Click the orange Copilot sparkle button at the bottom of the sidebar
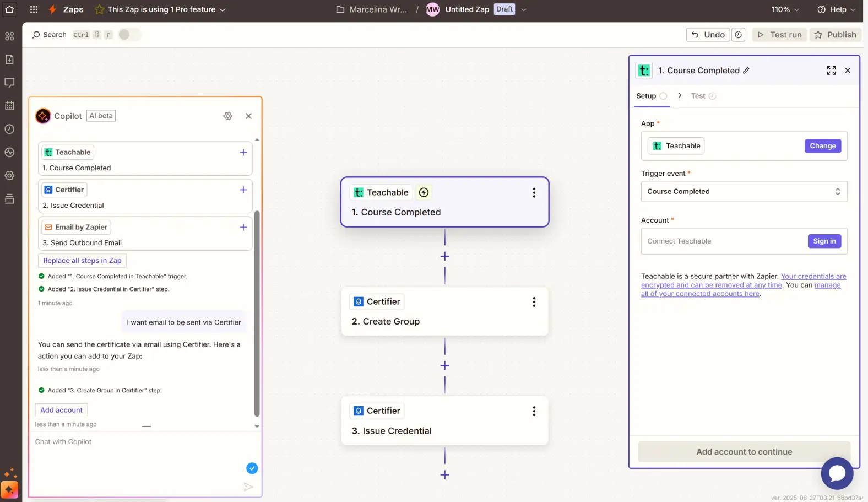 (x=9, y=489)
